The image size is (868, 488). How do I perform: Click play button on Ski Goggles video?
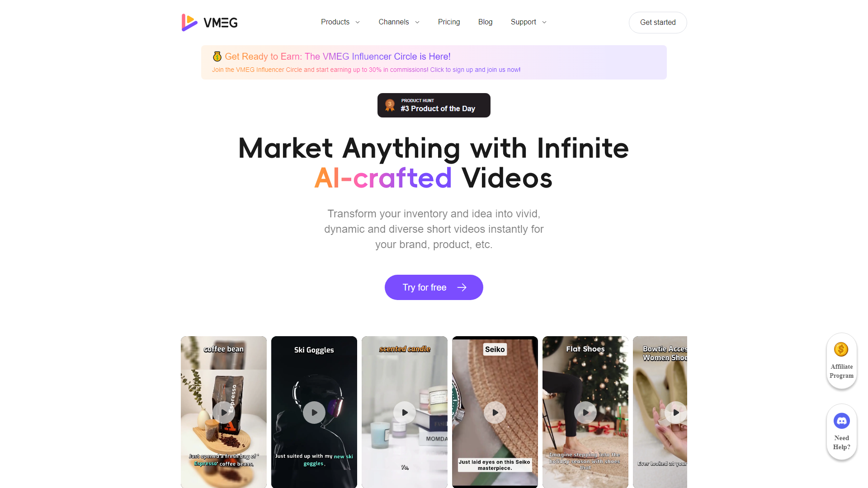tap(314, 412)
